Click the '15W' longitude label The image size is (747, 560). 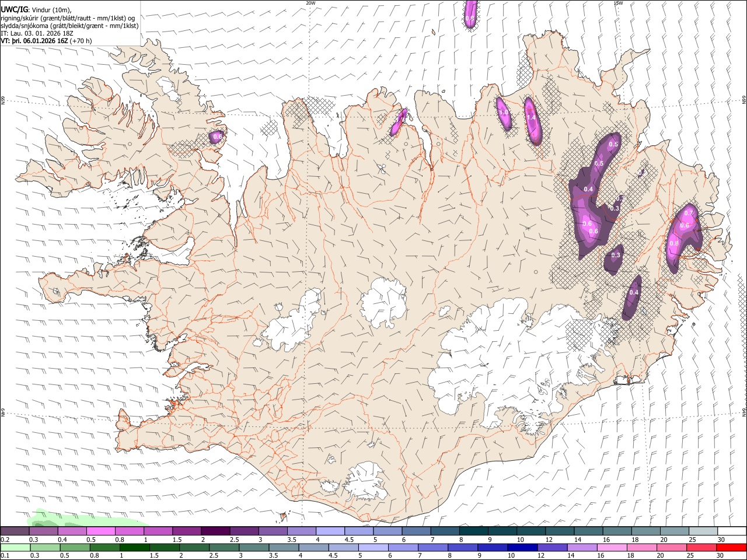pos(618,2)
